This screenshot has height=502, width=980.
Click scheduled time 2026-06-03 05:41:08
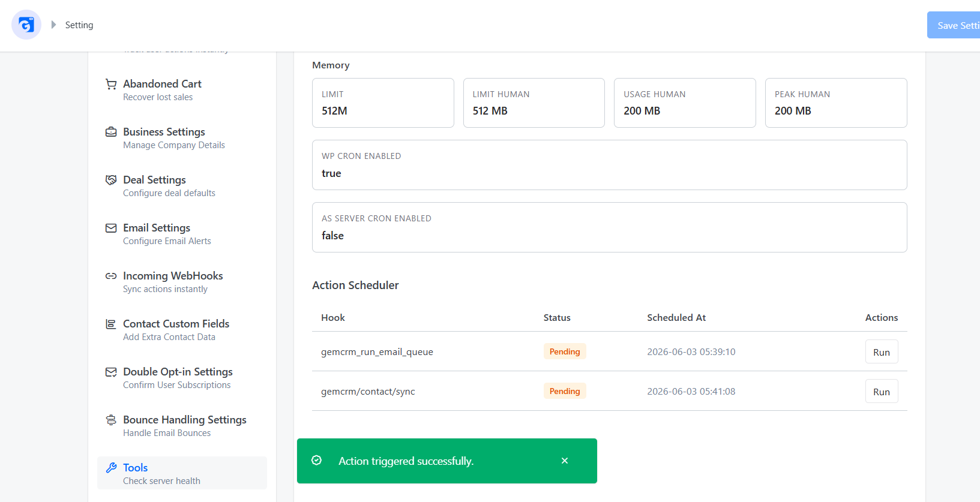click(691, 392)
